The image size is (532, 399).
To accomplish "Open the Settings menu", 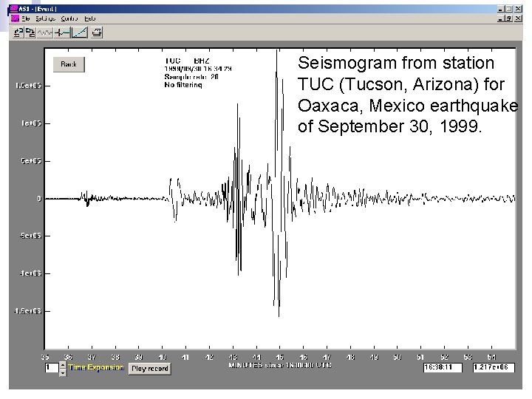I will [x=46, y=18].
